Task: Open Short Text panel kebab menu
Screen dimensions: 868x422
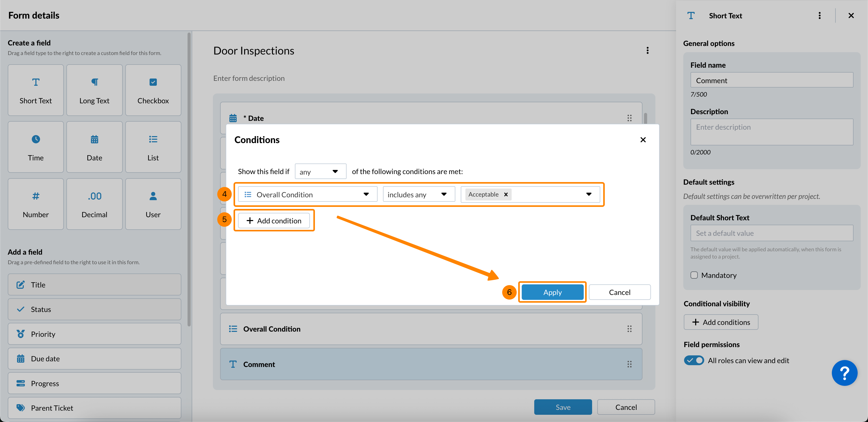Action: [x=819, y=16]
